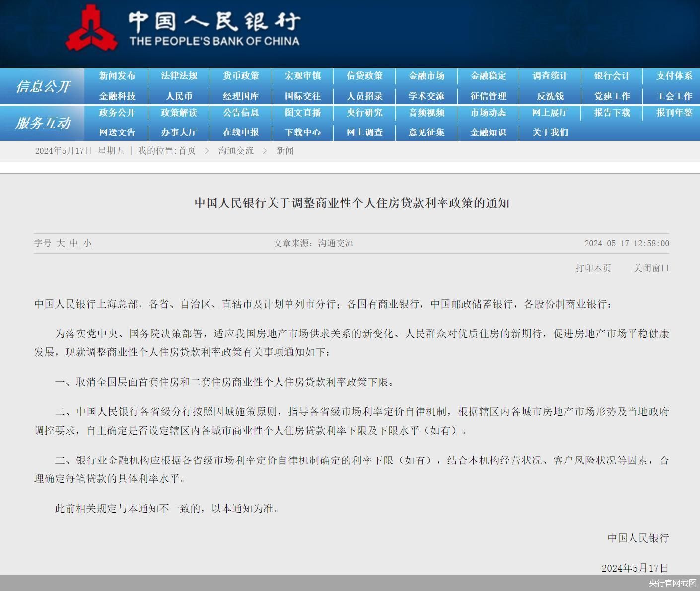This screenshot has height=591, width=700.
Task: Open 公告信息 in the service menu
Action: click(x=241, y=113)
